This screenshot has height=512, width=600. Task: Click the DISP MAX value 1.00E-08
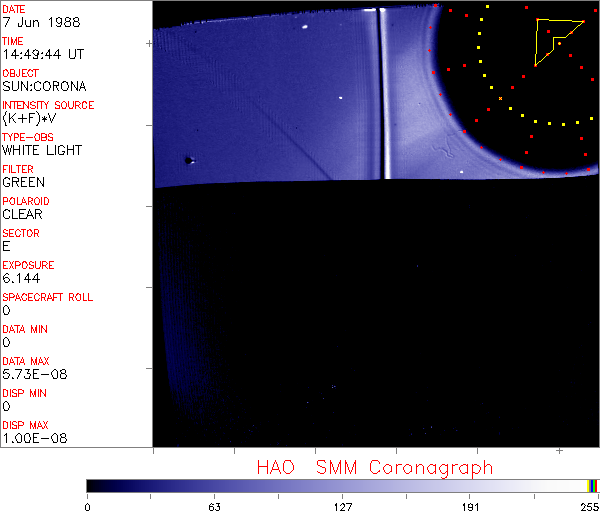click(x=31, y=438)
